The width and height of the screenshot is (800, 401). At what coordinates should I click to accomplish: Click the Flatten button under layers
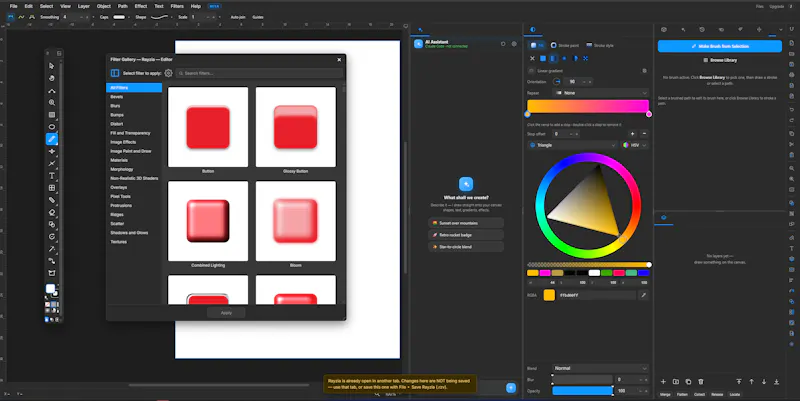coord(682,394)
